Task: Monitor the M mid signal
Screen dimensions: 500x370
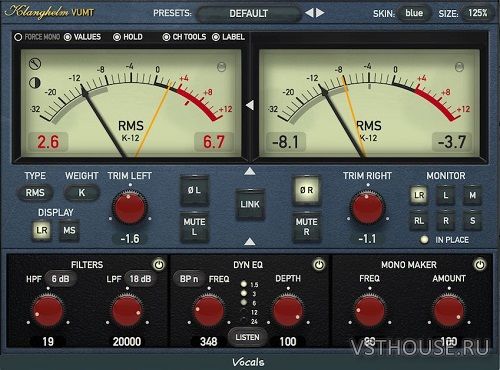Action: [x=472, y=195]
